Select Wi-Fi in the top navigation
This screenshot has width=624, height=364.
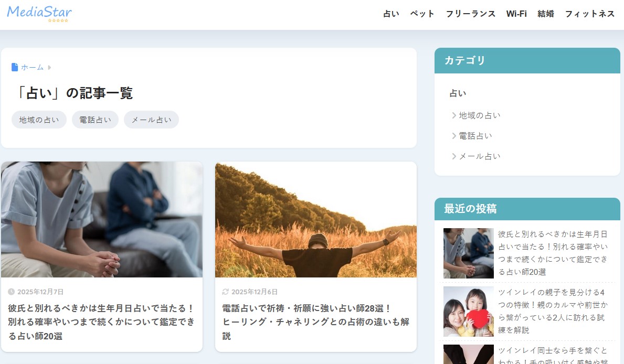516,14
